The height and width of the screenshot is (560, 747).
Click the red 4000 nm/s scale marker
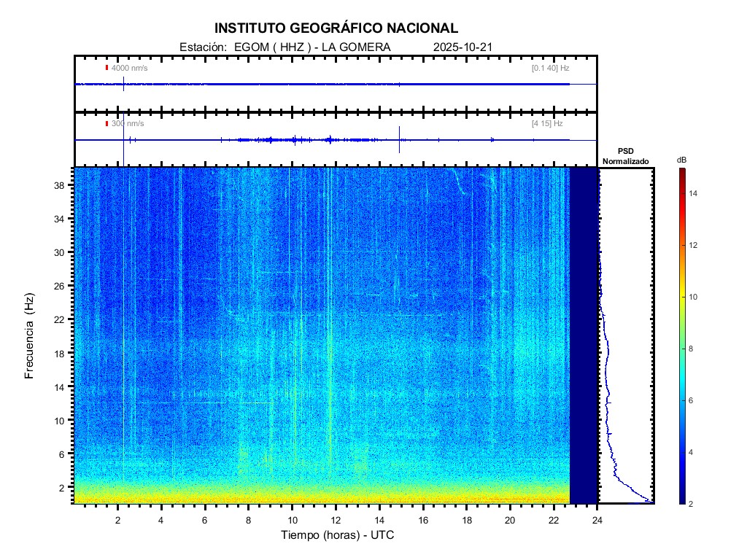[107, 68]
